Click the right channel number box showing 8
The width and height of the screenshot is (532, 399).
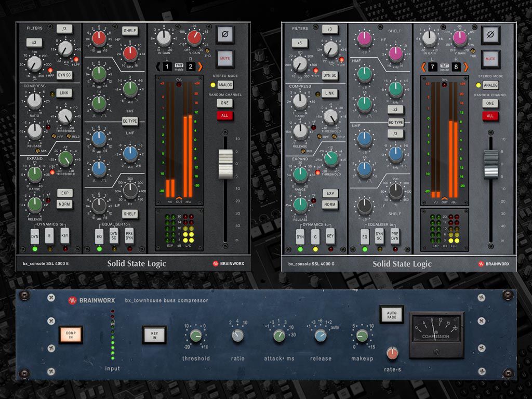[x=456, y=66]
